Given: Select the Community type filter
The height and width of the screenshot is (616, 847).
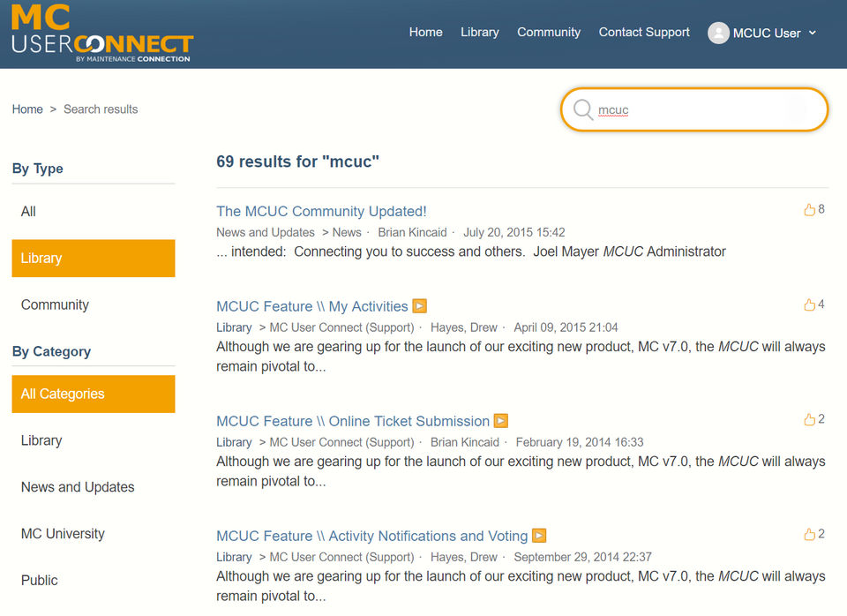Looking at the screenshot, I should click(94, 304).
